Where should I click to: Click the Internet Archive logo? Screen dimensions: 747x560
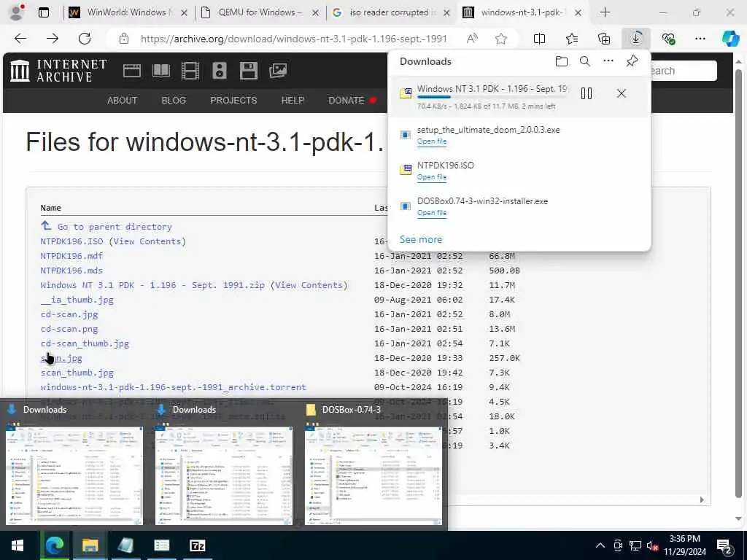click(58, 71)
